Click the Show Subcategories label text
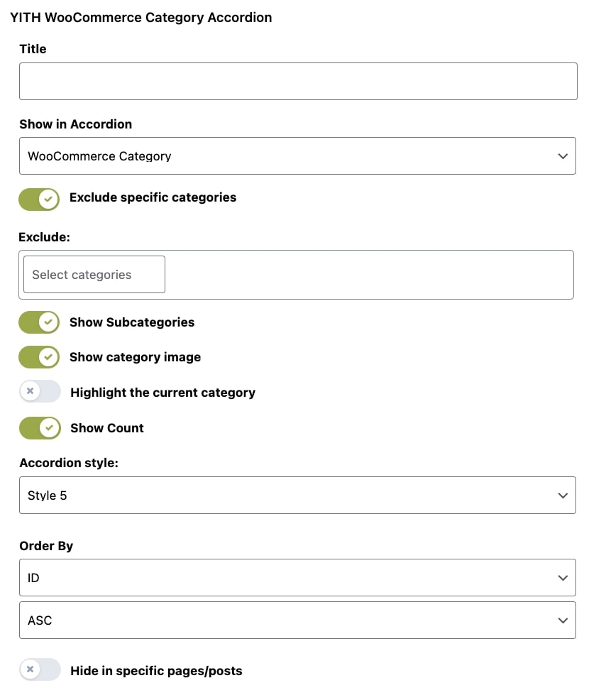 tap(132, 322)
